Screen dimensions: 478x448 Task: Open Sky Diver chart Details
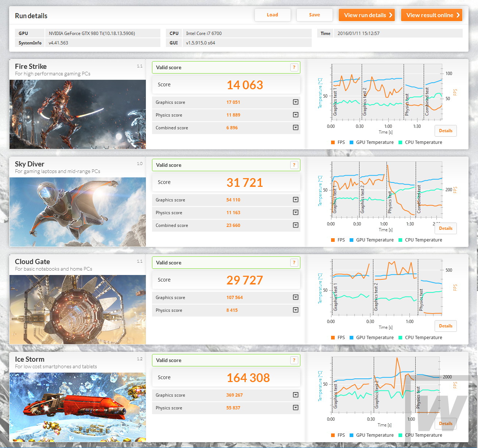pyautogui.click(x=446, y=228)
